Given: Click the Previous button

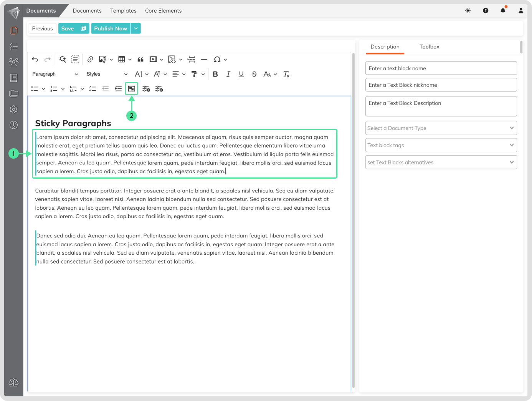Looking at the screenshot, I should tap(42, 28).
